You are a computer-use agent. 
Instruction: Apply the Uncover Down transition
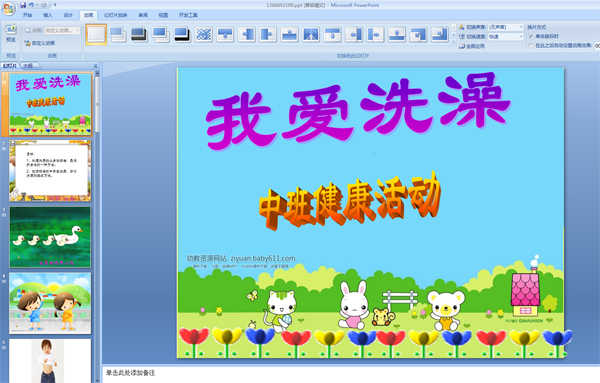(333, 34)
